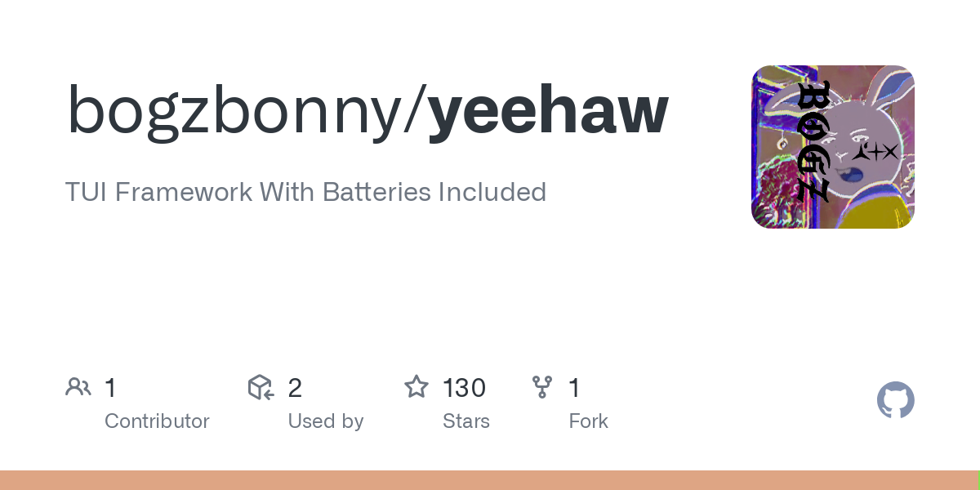Click the used-by package icon

tap(261, 387)
